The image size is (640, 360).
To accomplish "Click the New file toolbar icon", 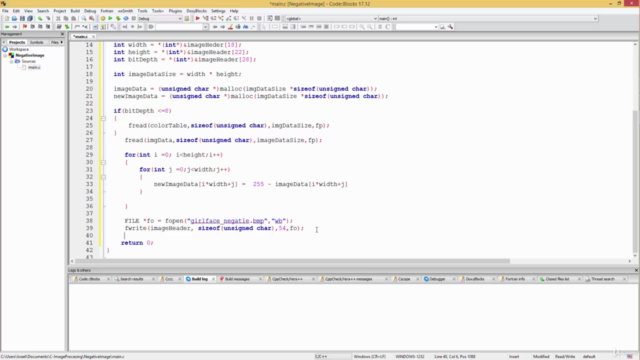I will click(7, 18).
